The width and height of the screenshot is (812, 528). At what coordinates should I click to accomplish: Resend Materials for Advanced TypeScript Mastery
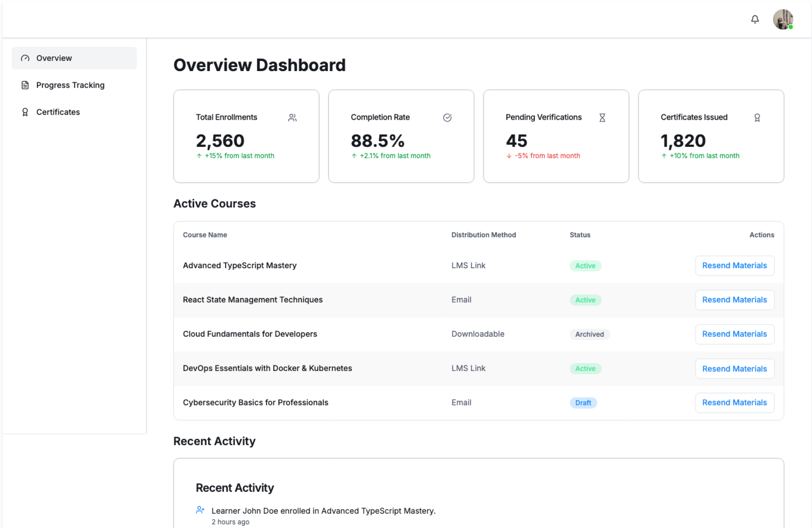[734, 266]
